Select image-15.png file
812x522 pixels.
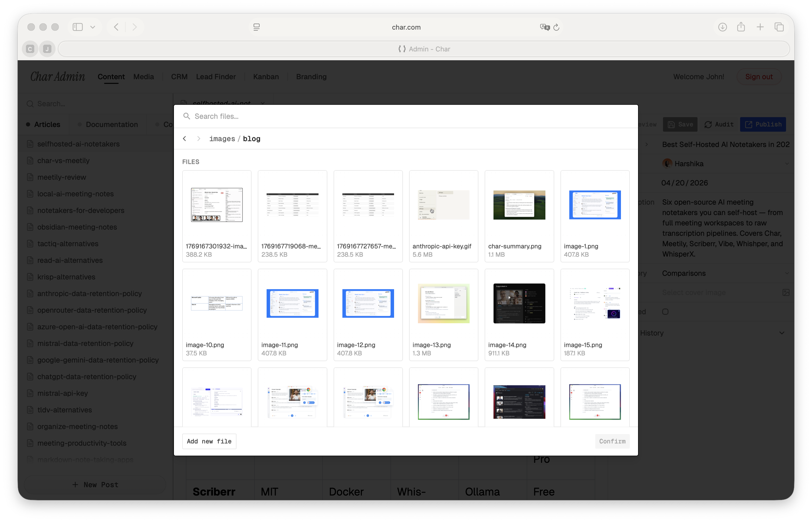point(595,315)
